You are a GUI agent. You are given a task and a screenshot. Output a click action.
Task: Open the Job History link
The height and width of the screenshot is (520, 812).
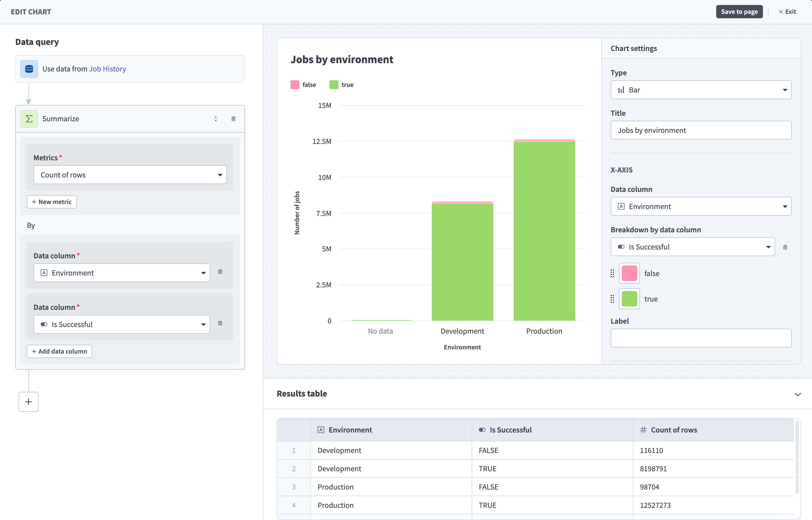(x=107, y=69)
